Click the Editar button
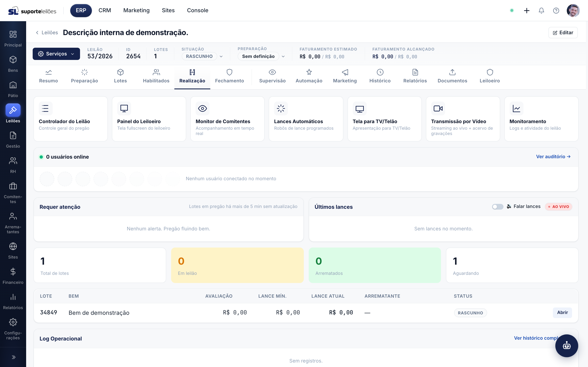588x367 pixels. point(563,33)
